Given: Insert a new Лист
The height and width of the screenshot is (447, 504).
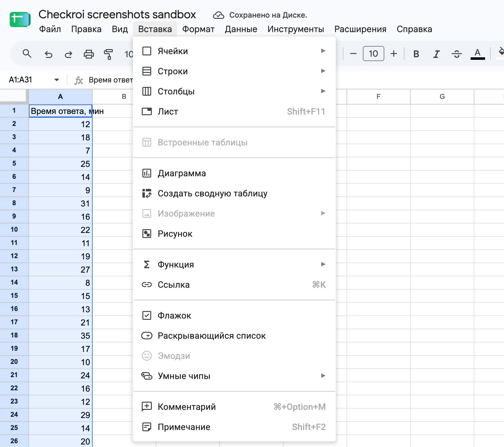Looking at the screenshot, I should click(234, 111).
